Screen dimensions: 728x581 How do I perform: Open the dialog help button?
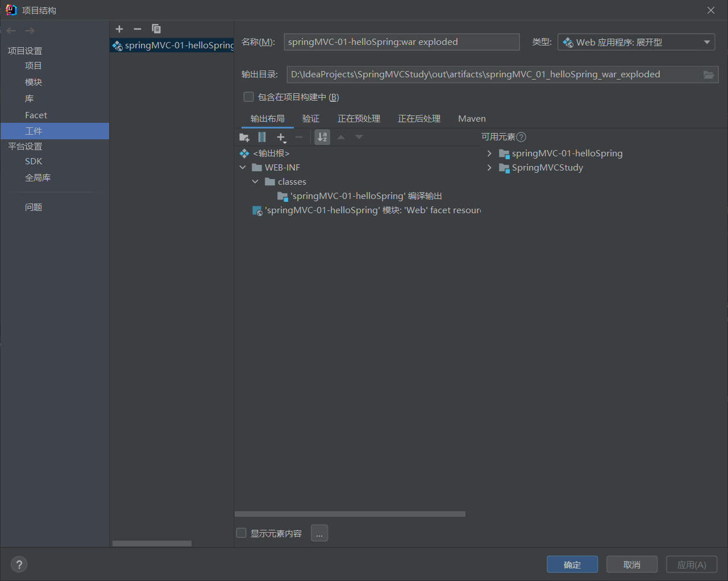[x=19, y=565]
